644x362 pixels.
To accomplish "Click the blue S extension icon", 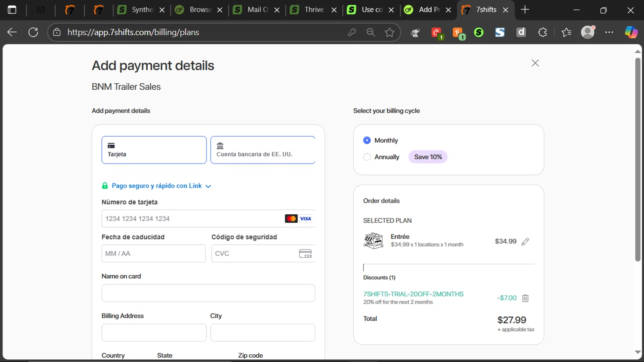I will 500,32.
